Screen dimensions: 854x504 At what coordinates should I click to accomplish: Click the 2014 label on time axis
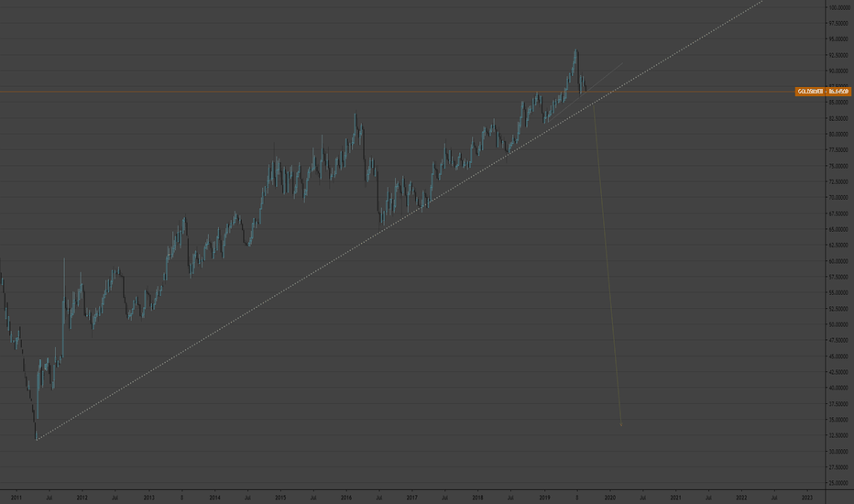pos(214,498)
